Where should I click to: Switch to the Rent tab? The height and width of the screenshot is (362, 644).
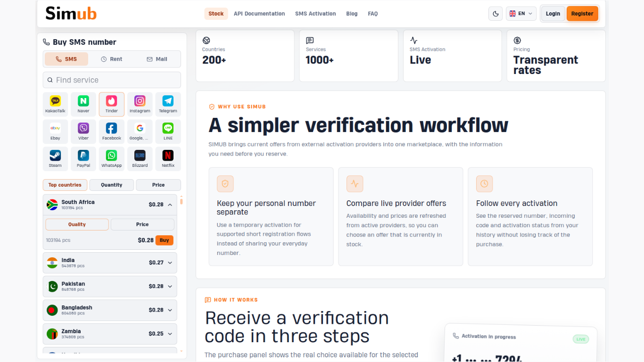pyautogui.click(x=112, y=59)
